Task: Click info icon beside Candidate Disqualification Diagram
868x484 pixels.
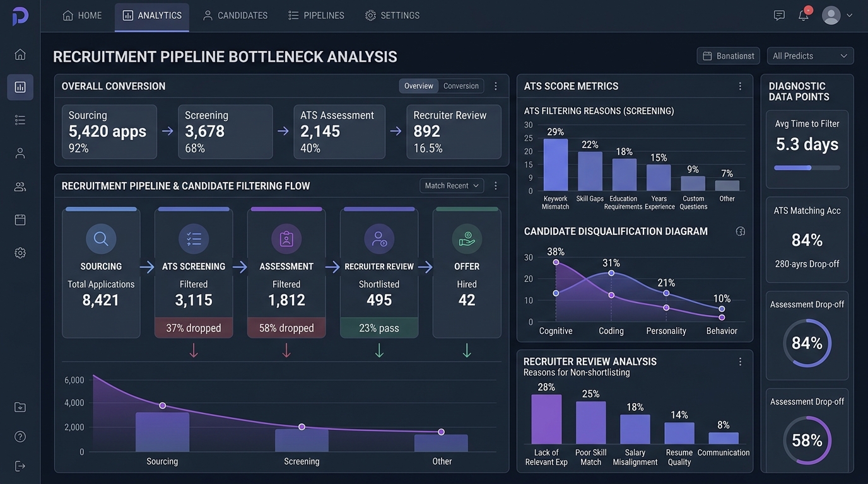Action: click(x=741, y=231)
